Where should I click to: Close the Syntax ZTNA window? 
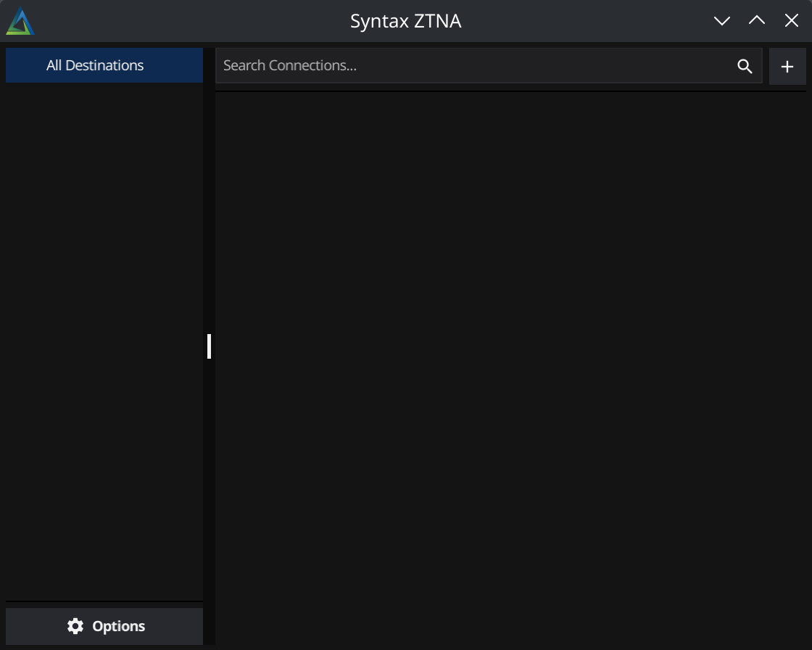pyautogui.click(x=791, y=20)
